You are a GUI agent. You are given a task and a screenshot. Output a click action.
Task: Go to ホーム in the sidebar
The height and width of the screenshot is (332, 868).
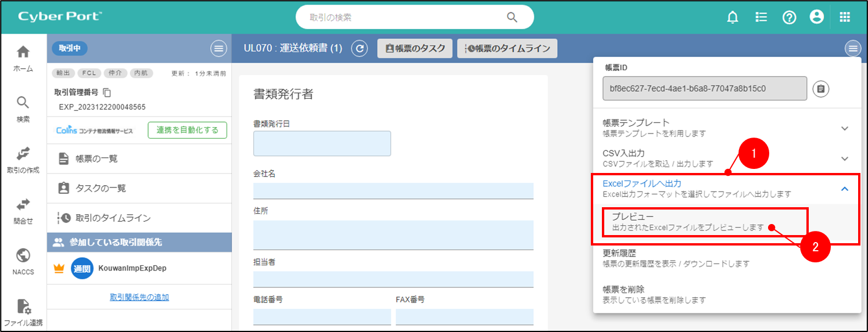(23, 58)
